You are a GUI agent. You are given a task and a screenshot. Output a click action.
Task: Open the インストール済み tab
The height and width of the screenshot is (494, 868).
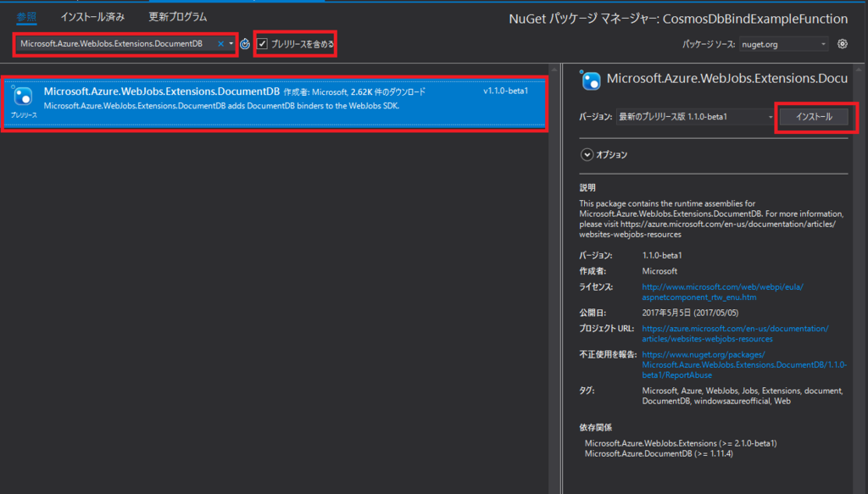click(92, 17)
